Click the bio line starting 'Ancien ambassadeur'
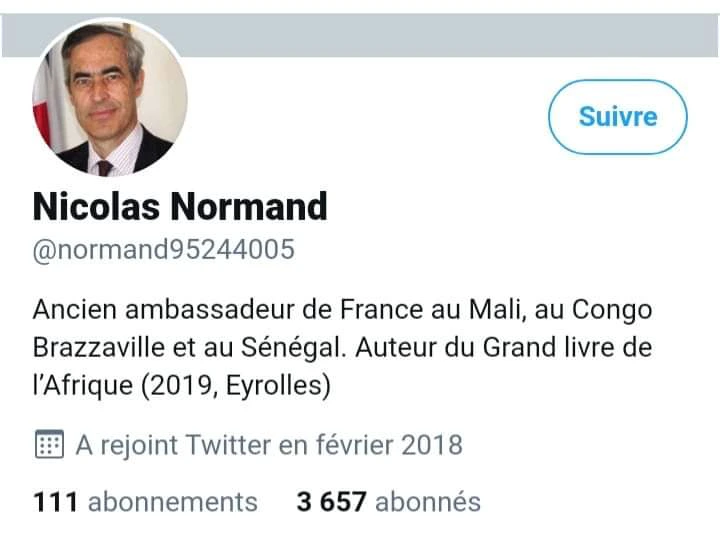 click(342, 309)
